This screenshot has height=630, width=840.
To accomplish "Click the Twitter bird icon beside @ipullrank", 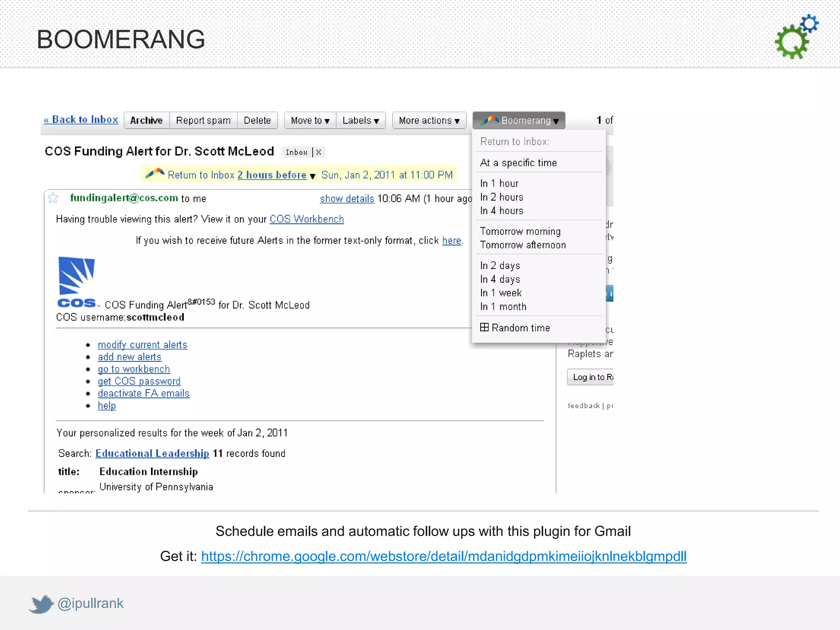I will click(41, 604).
